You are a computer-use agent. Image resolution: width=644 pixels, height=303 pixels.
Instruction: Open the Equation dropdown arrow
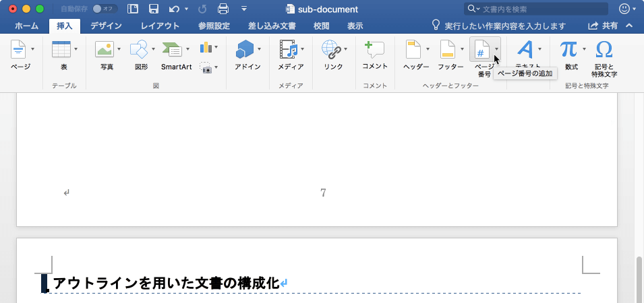tap(583, 49)
